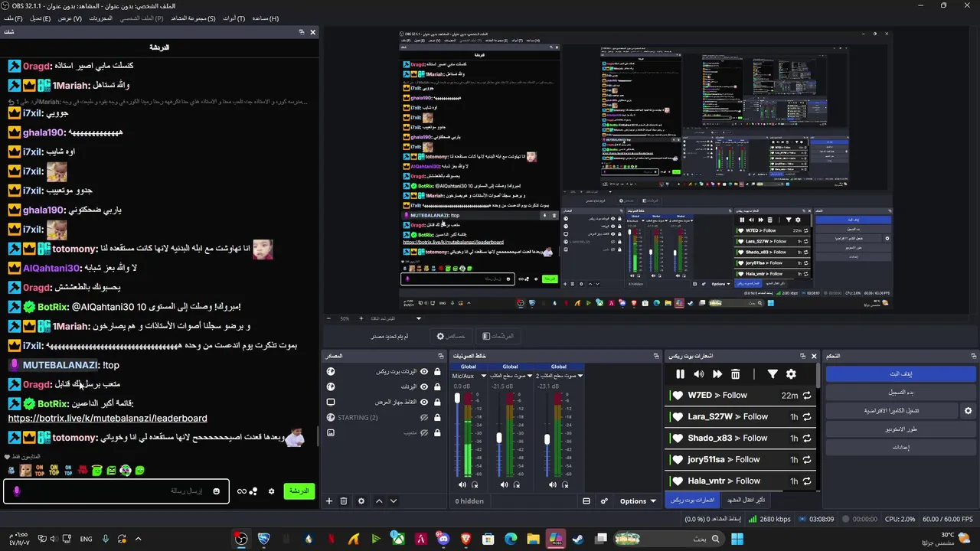
Task: Replay the Shado_x83 follow alert
Action: coord(806,439)
